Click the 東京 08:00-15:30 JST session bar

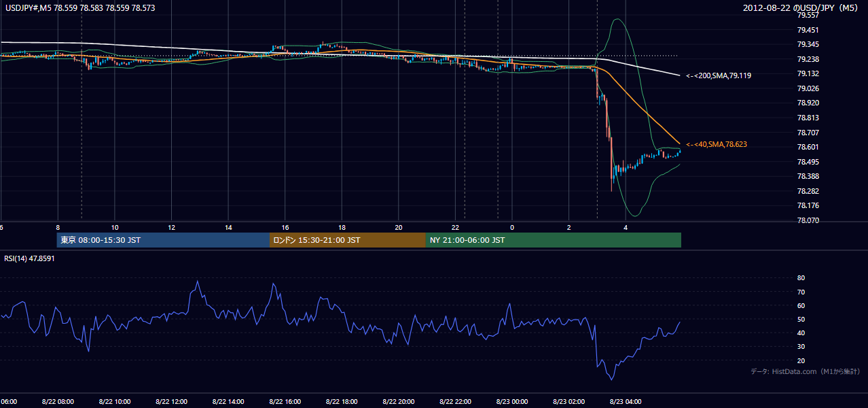tap(163, 240)
